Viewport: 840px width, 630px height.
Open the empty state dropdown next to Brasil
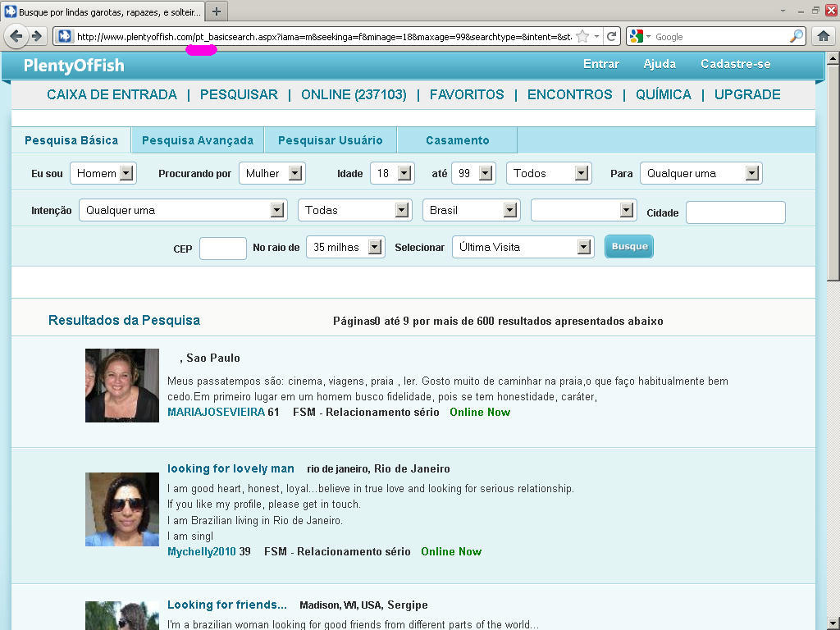coord(583,210)
